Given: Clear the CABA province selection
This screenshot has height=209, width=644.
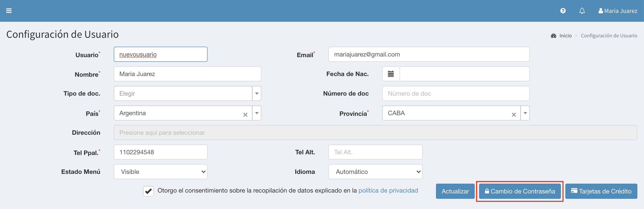Looking at the screenshot, I should point(514,115).
